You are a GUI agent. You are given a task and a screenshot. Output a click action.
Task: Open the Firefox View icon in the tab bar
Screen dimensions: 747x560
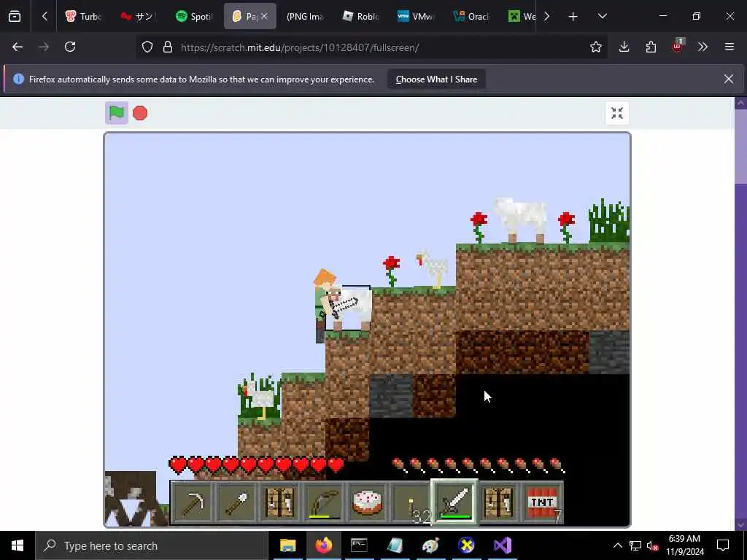[x=15, y=16]
